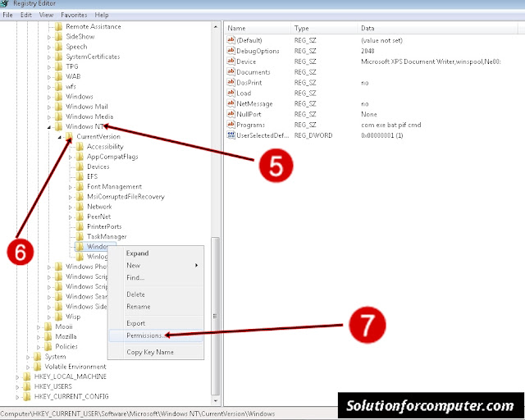Image resolution: width=525 pixels, height=420 pixels.
Task: Expand the HKEY_USERS hive
Action: click(x=17, y=387)
